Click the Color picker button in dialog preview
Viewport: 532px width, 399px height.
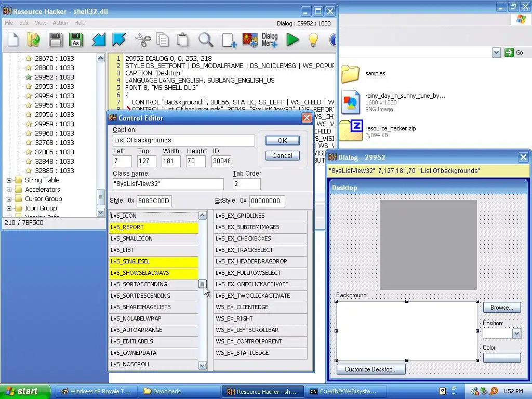coord(502,357)
